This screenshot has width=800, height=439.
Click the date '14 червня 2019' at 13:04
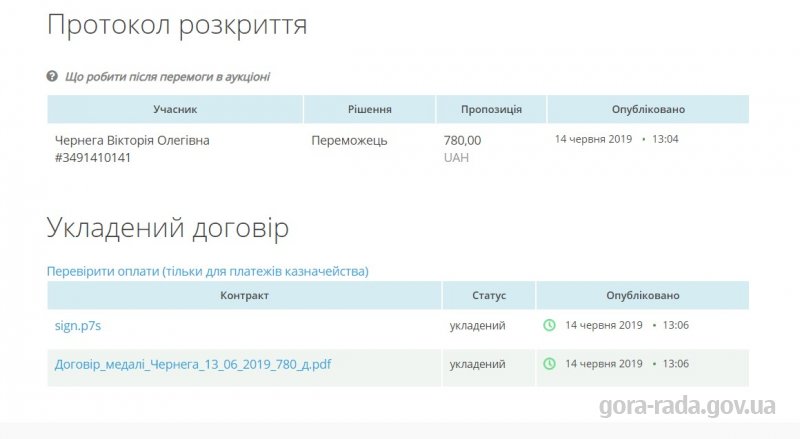pos(593,139)
